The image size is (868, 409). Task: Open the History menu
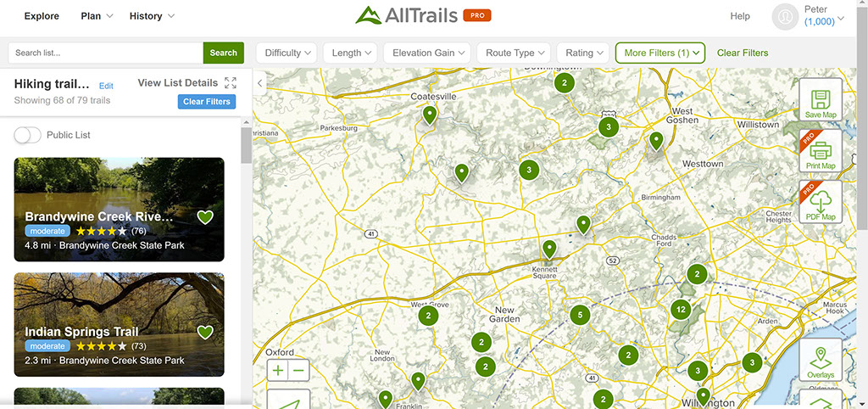point(152,16)
